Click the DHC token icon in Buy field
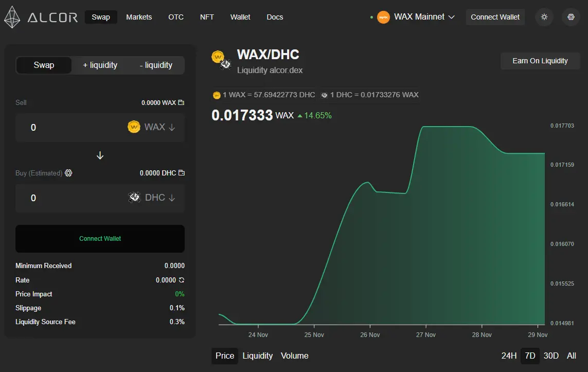The width and height of the screenshot is (588, 372). [134, 197]
